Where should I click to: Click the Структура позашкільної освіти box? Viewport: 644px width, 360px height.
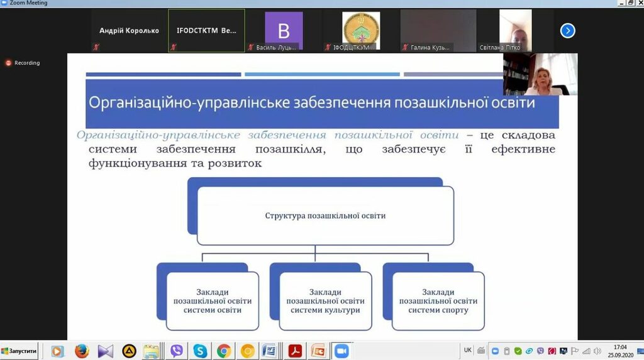pyautogui.click(x=325, y=216)
